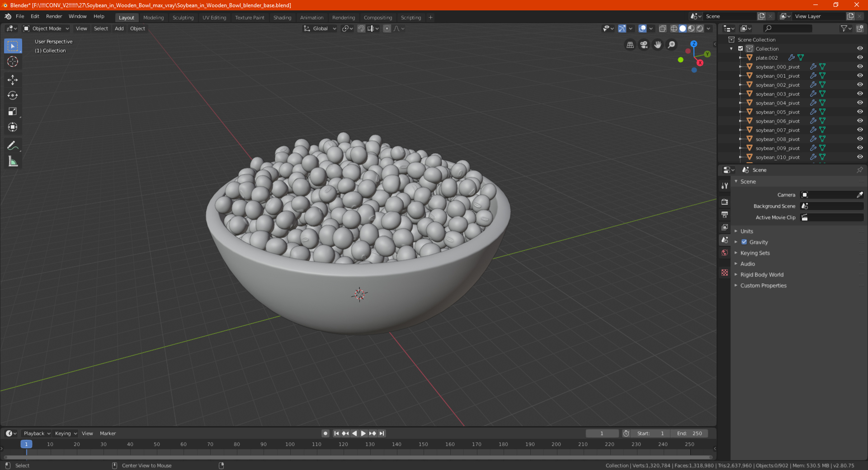The height and width of the screenshot is (470, 868).
Task: Open the Keying dropdown
Action: (x=66, y=433)
